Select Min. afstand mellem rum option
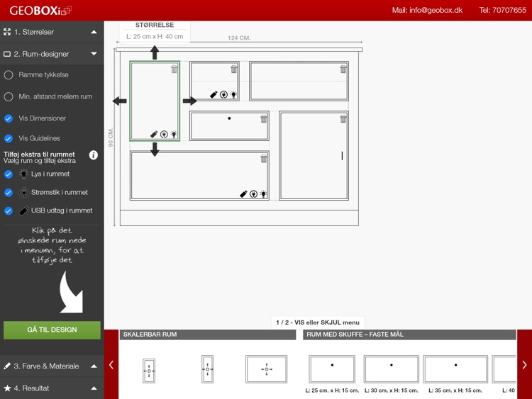Image resolution: width=532 pixels, height=399 pixels. tap(9, 96)
